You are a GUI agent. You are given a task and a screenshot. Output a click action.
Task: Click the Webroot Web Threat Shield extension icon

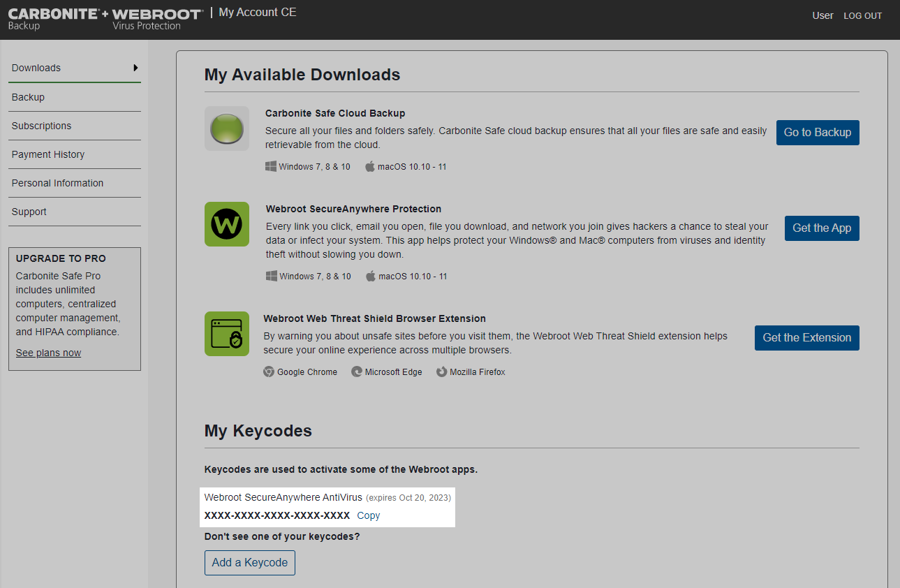[226, 334]
